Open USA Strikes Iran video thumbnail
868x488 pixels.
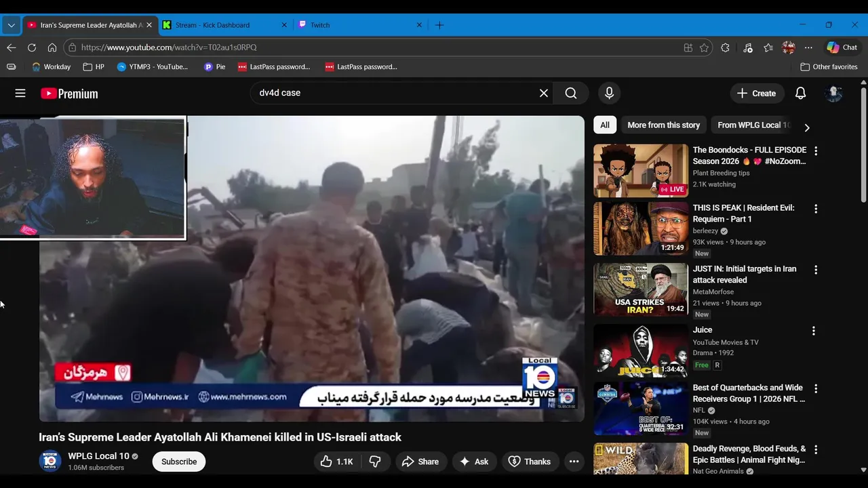click(641, 289)
